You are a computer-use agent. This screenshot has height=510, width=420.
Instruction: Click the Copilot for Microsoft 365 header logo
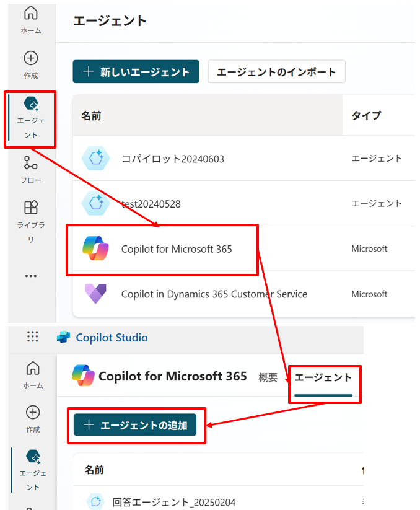pyautogui.click(x=83, y=376)
